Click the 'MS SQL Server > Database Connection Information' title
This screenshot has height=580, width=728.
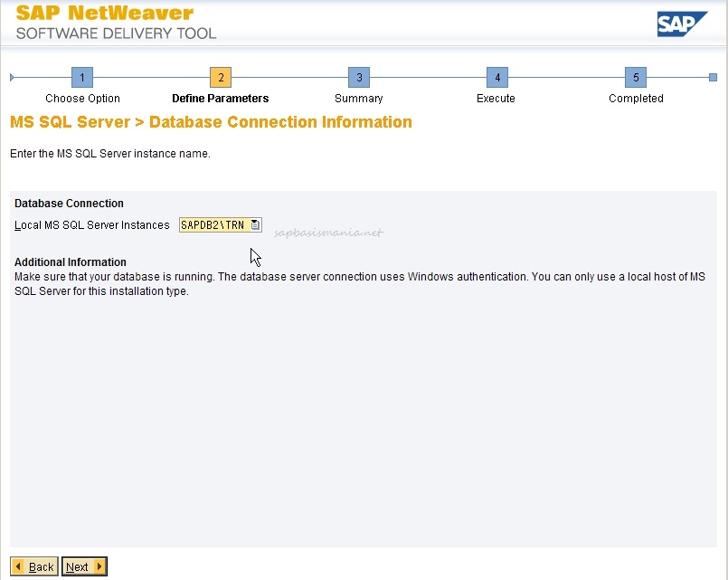point(212,121)
